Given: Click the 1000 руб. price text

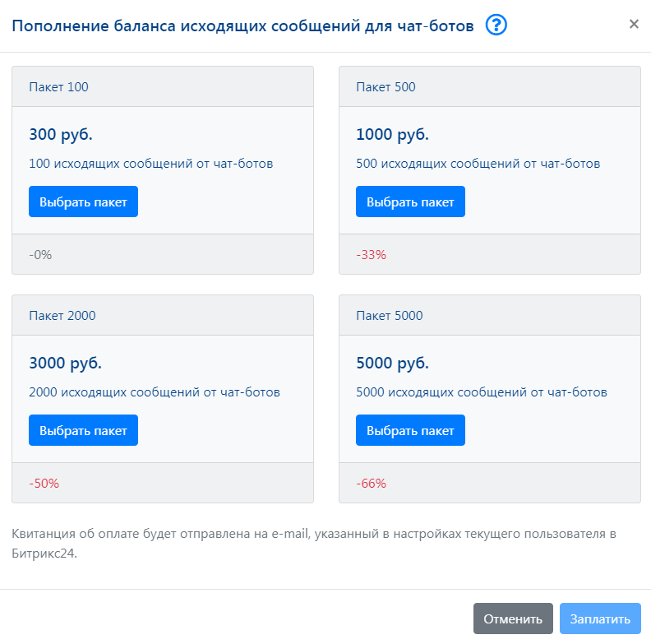Looking at the screenshot, I should (392, 135).
